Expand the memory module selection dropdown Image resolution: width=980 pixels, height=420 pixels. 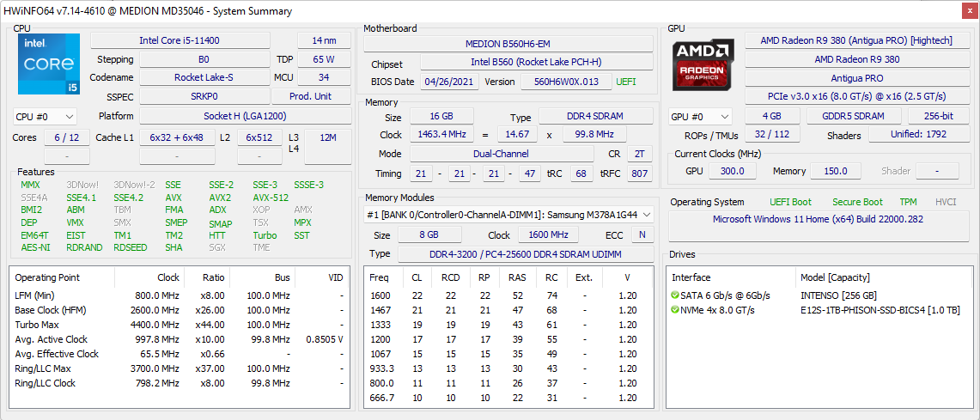point(508,215)
